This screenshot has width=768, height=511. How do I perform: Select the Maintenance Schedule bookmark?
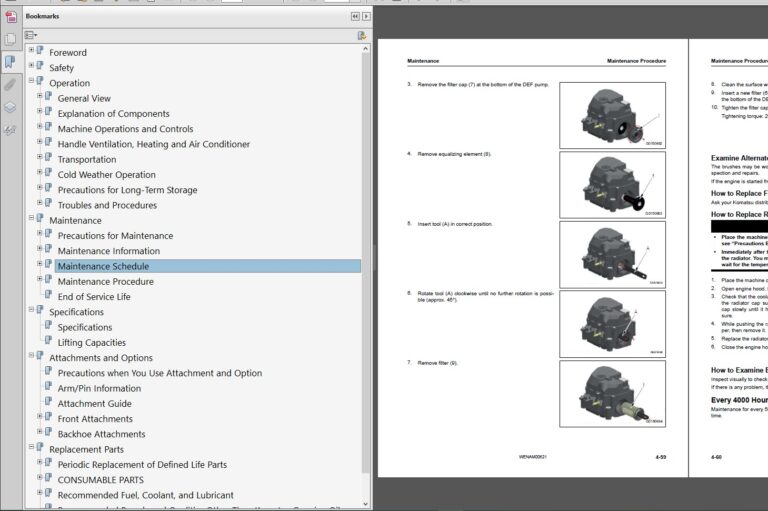[103, 266]
